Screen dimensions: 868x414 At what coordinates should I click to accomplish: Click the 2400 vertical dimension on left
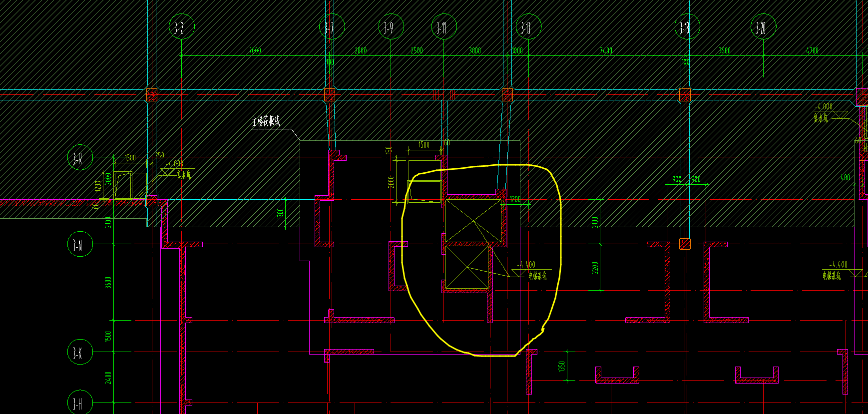tap(108, 378)
